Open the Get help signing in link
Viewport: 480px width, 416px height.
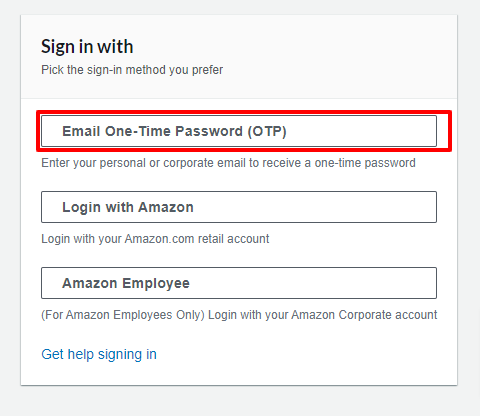coord(99,354)
